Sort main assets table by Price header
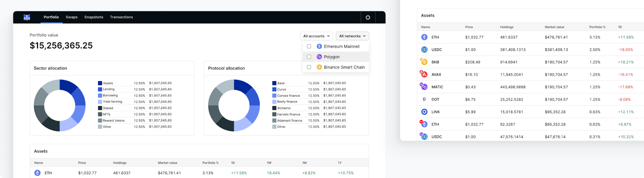The height and width of the screenshot is (178, 644). (82, 163)
